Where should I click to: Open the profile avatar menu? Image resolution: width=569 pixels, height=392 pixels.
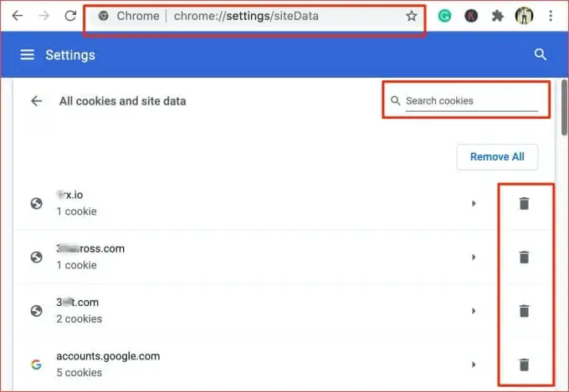click(x=524, y=16)
